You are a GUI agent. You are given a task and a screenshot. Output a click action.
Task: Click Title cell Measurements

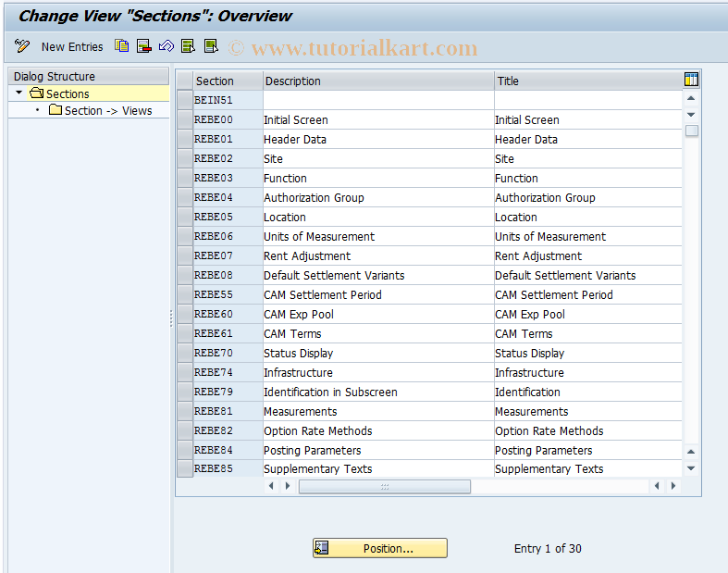[588, 413]
